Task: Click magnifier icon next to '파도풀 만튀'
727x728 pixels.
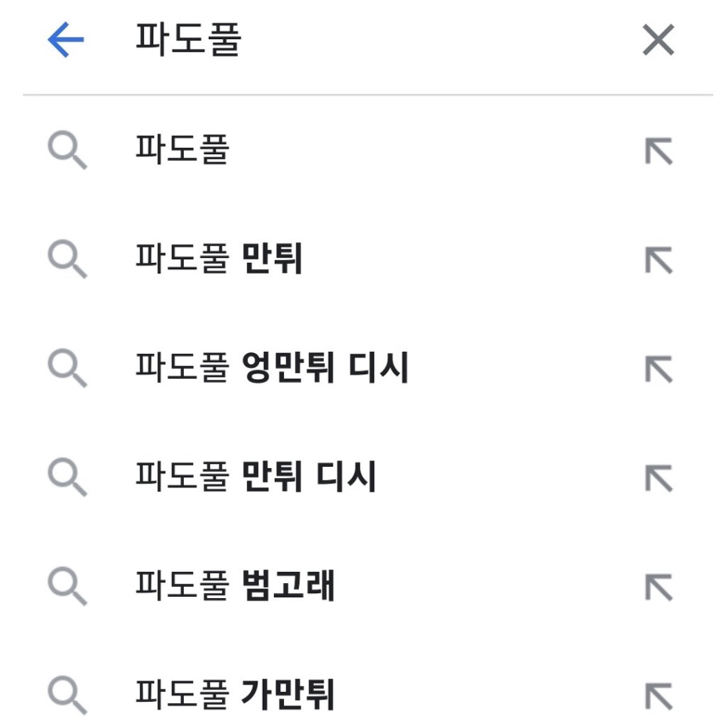Action: (x=67, y=260)
